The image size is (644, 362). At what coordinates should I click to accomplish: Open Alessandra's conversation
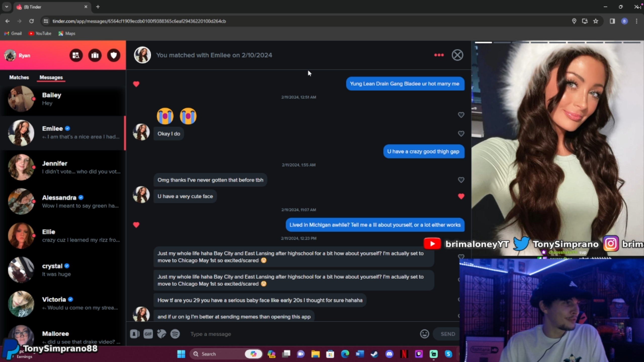coord(63,201)
